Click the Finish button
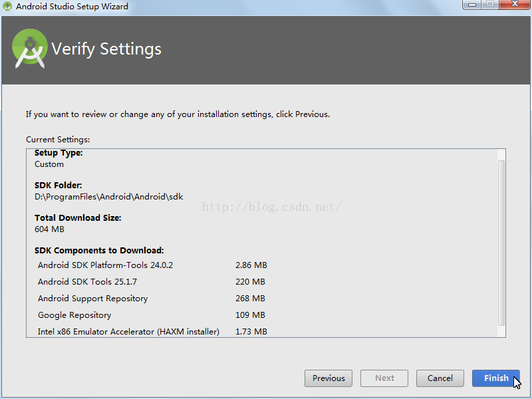Screen dimensions: 532x399 495,378
